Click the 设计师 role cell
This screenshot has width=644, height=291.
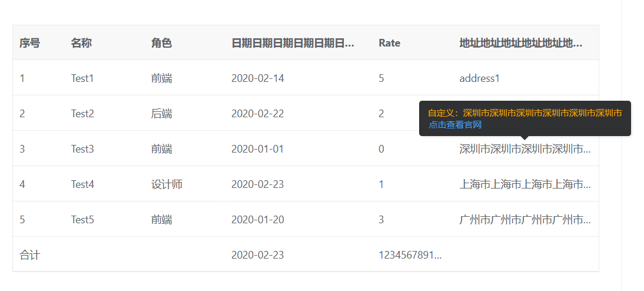167,184
